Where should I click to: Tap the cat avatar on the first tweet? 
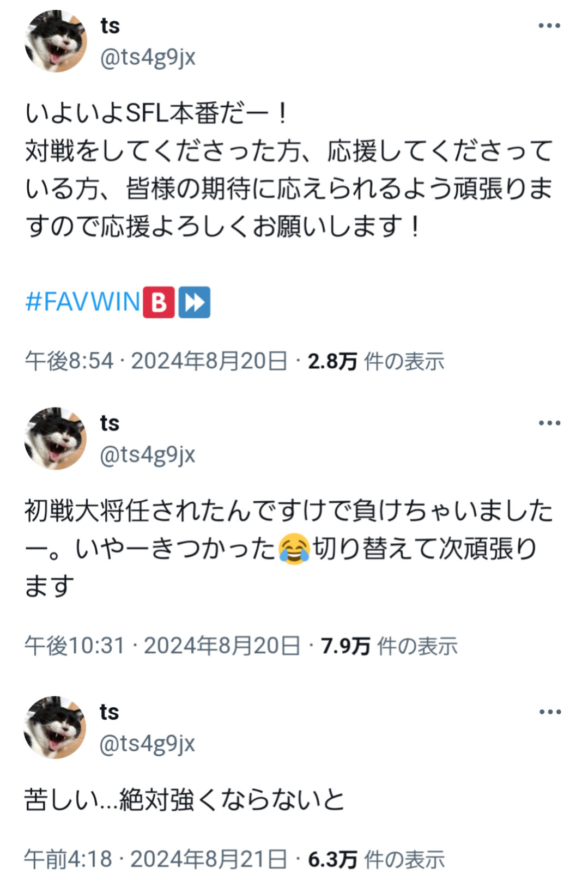56,41
